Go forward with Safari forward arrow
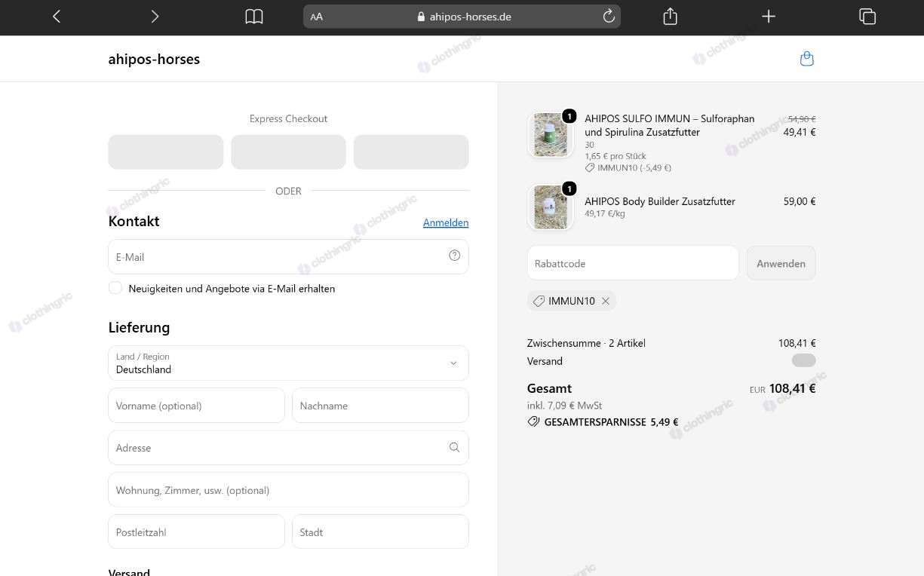924x576 pixels. [x=155, y=17]
